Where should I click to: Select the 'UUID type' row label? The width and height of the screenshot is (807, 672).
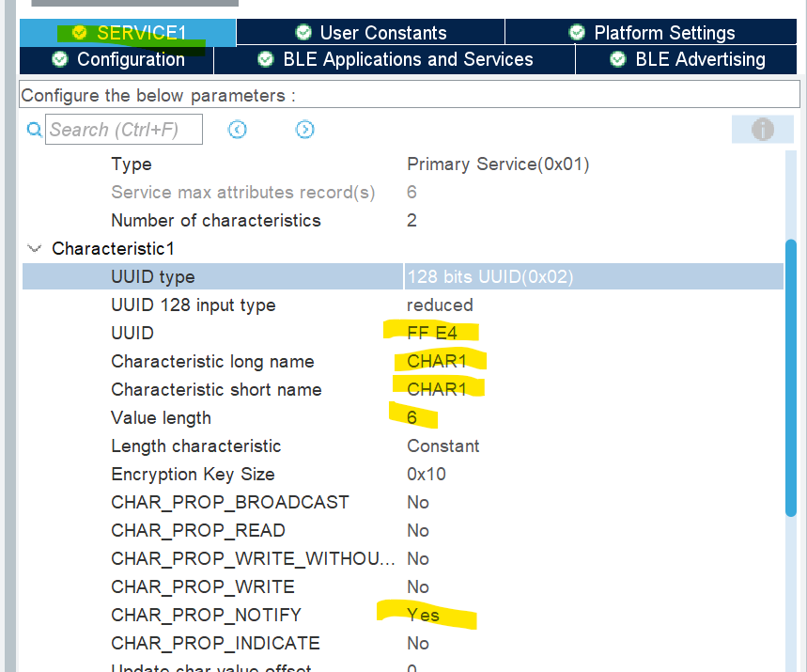[x=153, y=277]
